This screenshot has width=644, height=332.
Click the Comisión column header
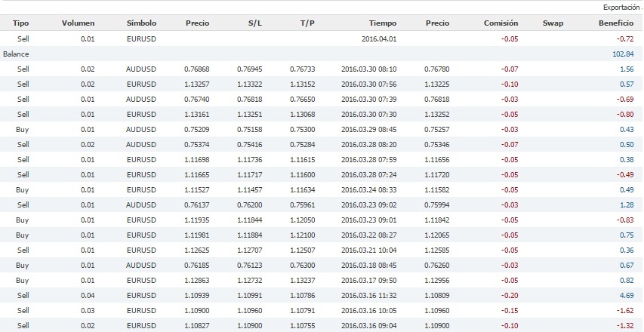coord(501,23)
